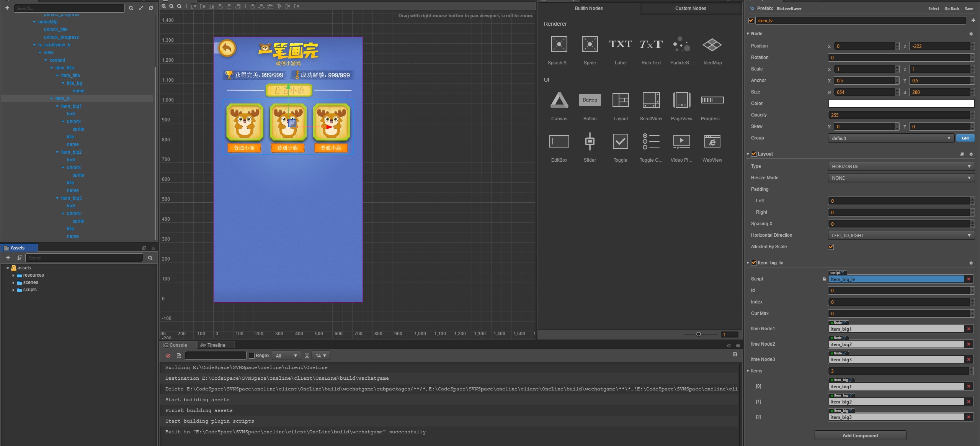Click the PageView node icon

681,100
